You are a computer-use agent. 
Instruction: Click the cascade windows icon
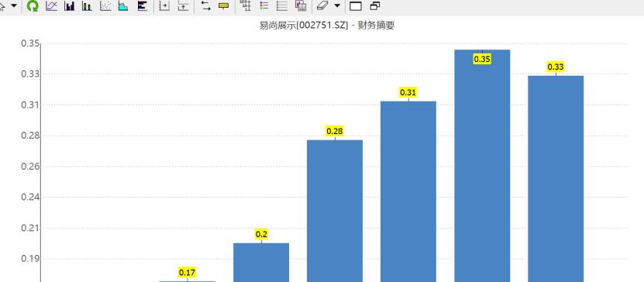point(375,5)
